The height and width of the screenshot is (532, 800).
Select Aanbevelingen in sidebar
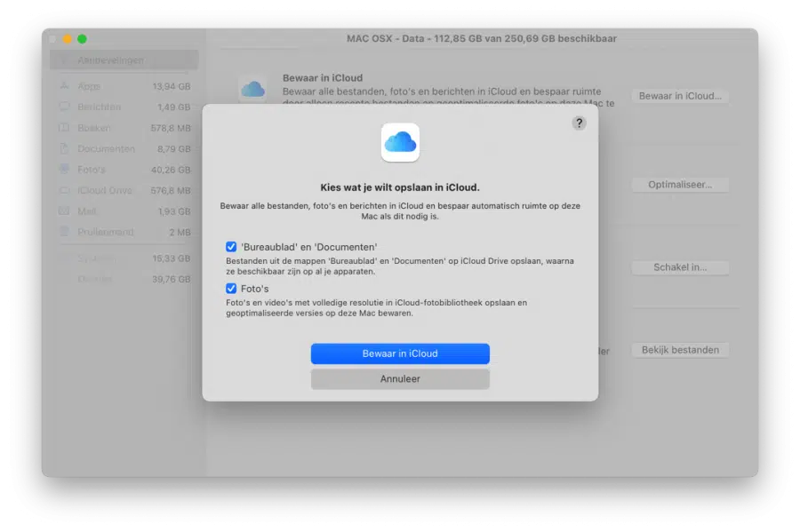(x=124, y=60)
